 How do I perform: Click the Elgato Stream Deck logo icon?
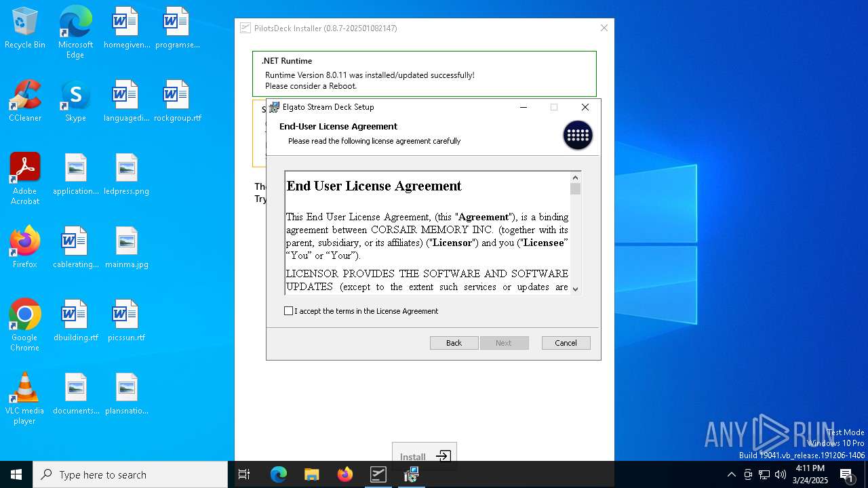click(578, 136)
